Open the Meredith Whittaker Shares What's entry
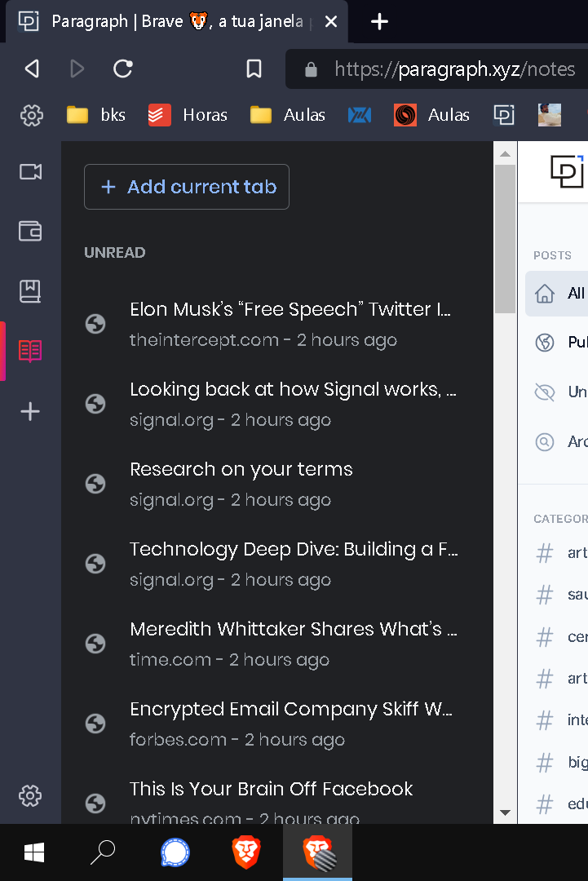This screenshot has width=588, height=881. click(x=276, y=643)
